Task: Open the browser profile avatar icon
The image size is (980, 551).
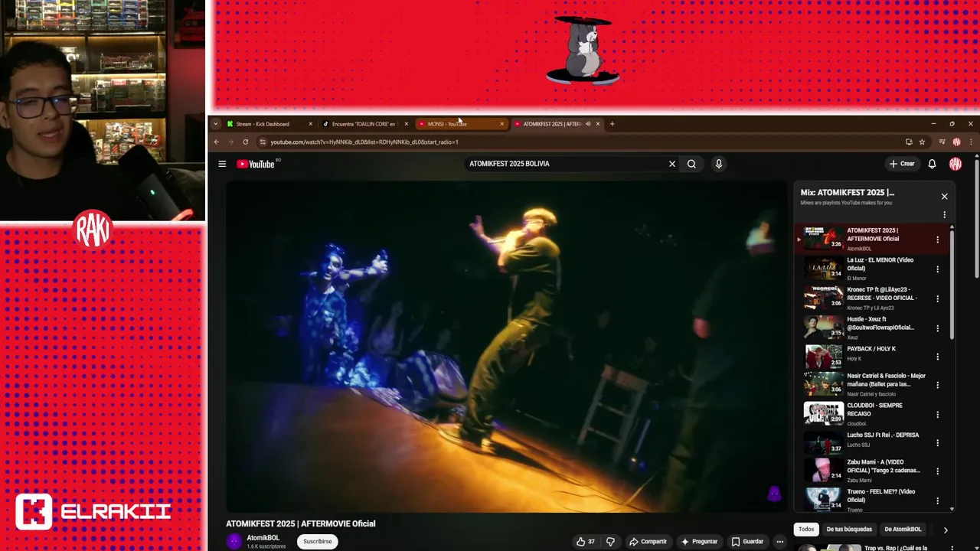Action: 956,142
